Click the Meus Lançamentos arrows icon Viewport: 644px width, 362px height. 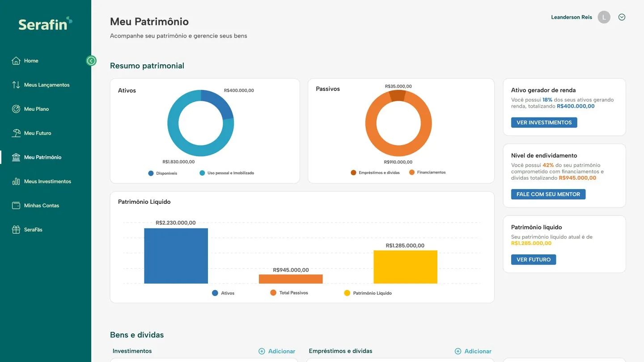coord(16,85)
